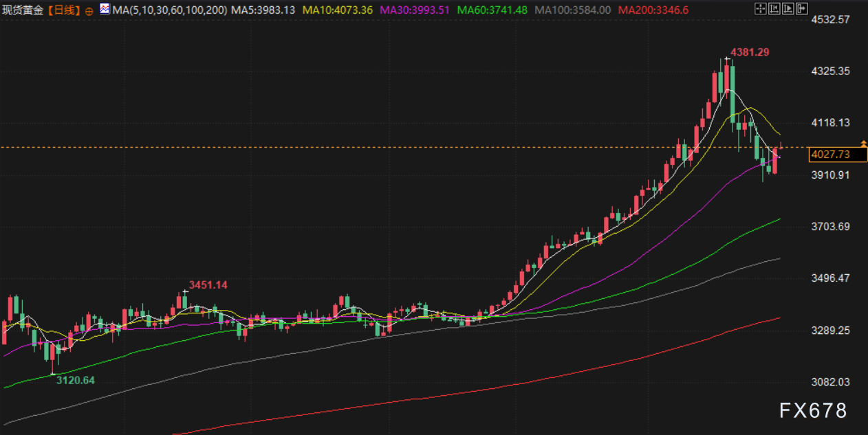Click the exit-arrow icon in top-right toolbar
The image size is (868, 435).
tap(801, 9)
